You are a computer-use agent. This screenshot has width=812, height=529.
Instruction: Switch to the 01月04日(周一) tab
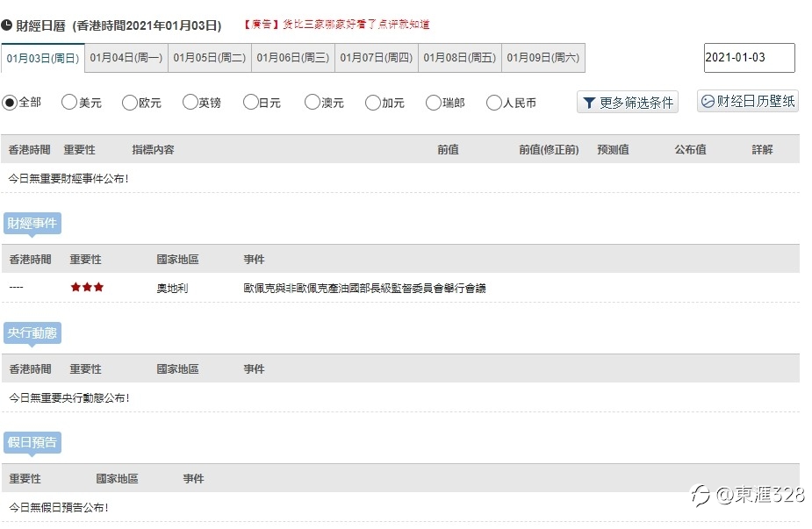pos(126,58)
